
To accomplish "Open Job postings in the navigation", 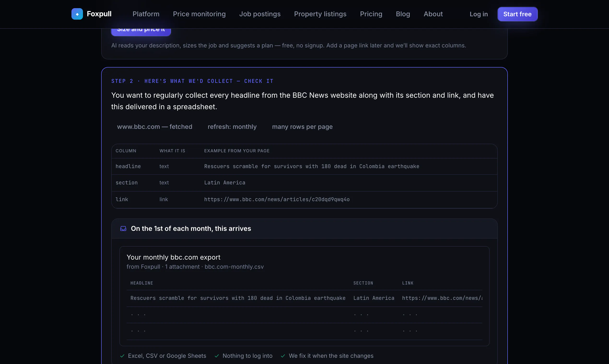I will tap(260, 14).
